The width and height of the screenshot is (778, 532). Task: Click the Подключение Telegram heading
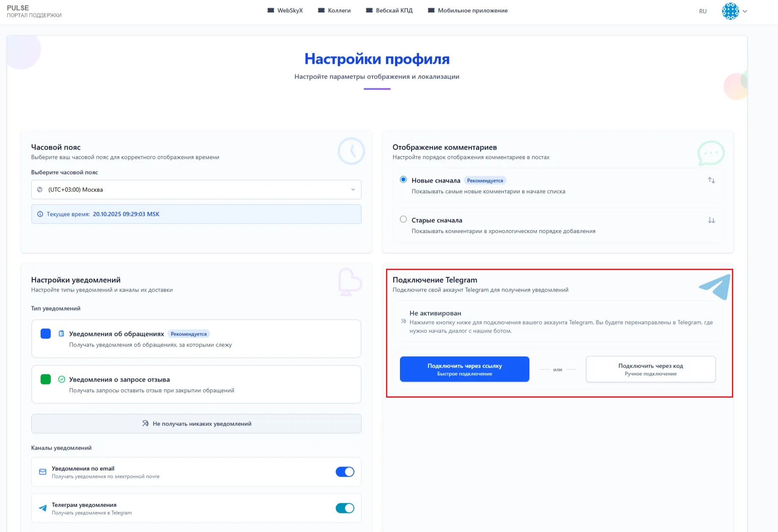435,280
